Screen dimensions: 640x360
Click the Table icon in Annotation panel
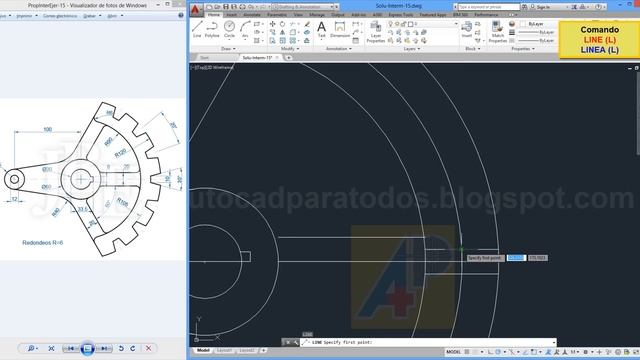point(356,40)
